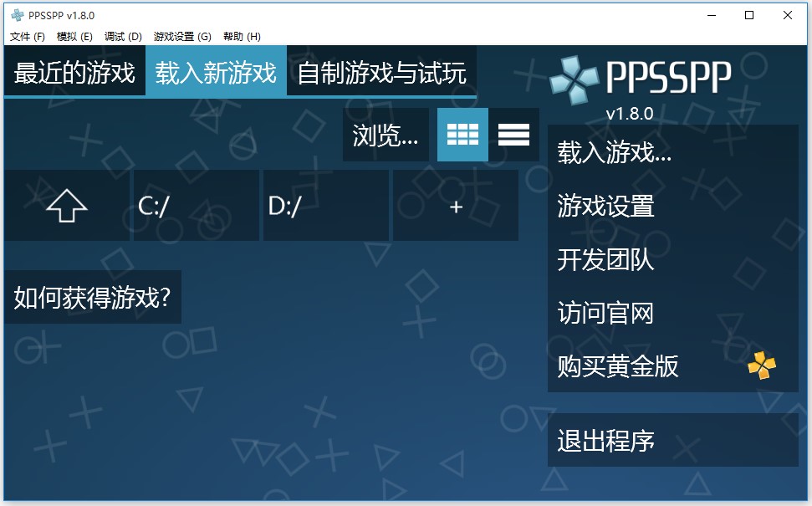Click the 如何获得游戏? link
This screenshot has width=812, height=506.
tap(93, 295)
